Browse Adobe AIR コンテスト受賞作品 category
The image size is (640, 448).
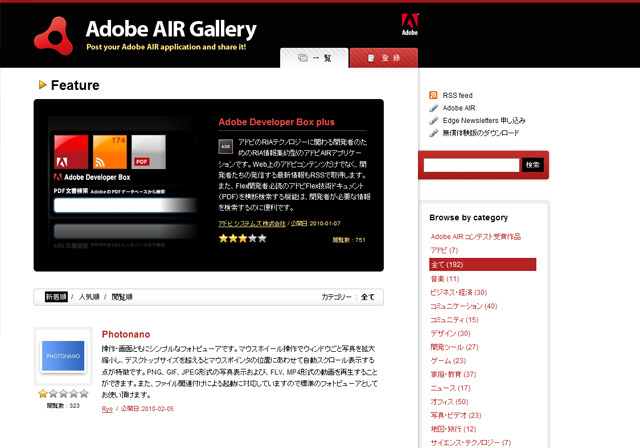(x=476, y=236)
